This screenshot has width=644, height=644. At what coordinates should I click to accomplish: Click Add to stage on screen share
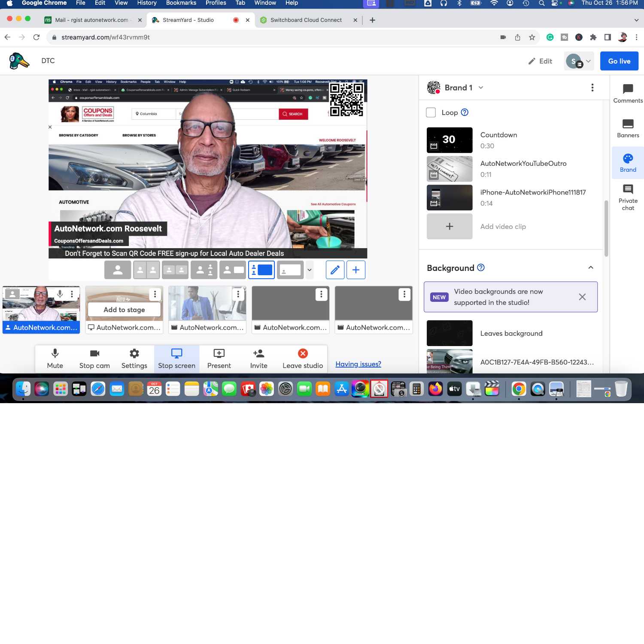(124, 310)
